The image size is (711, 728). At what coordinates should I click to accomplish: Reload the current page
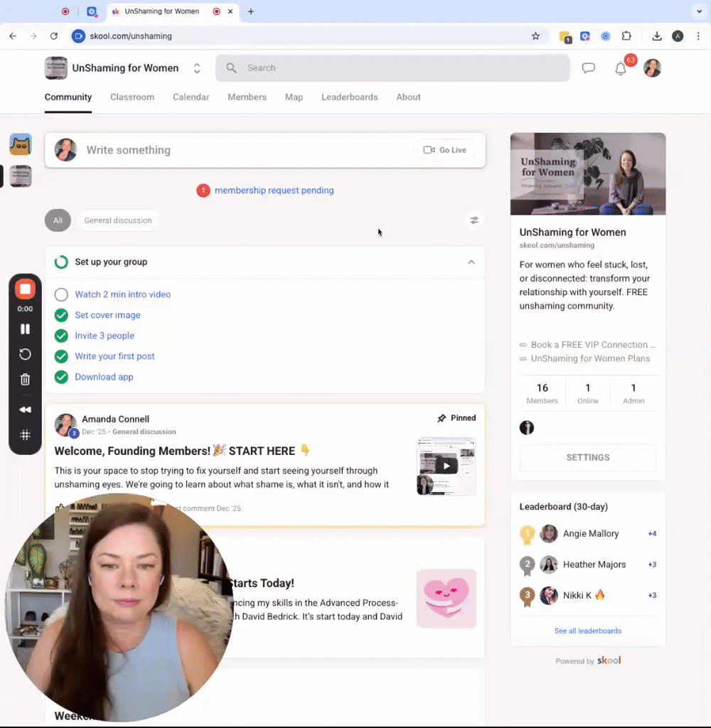click(x=54, y=36)
